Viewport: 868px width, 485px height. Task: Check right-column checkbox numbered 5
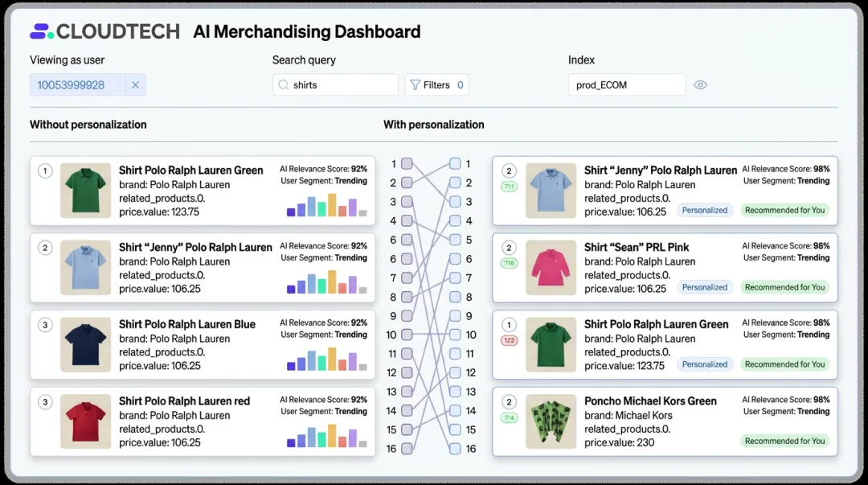pyautogui.click(x=455, y=240)
